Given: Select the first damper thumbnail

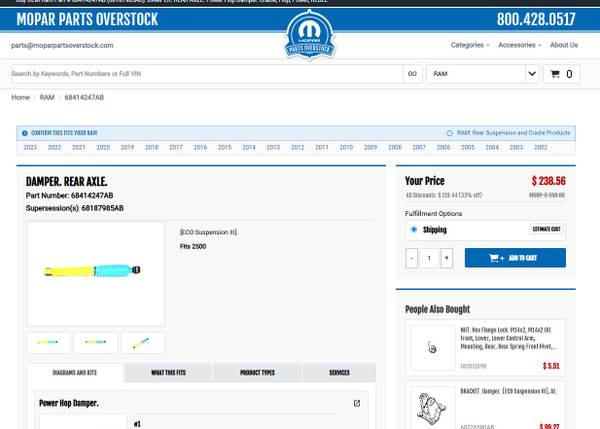Looking at the screenshot, I should 49,343.
